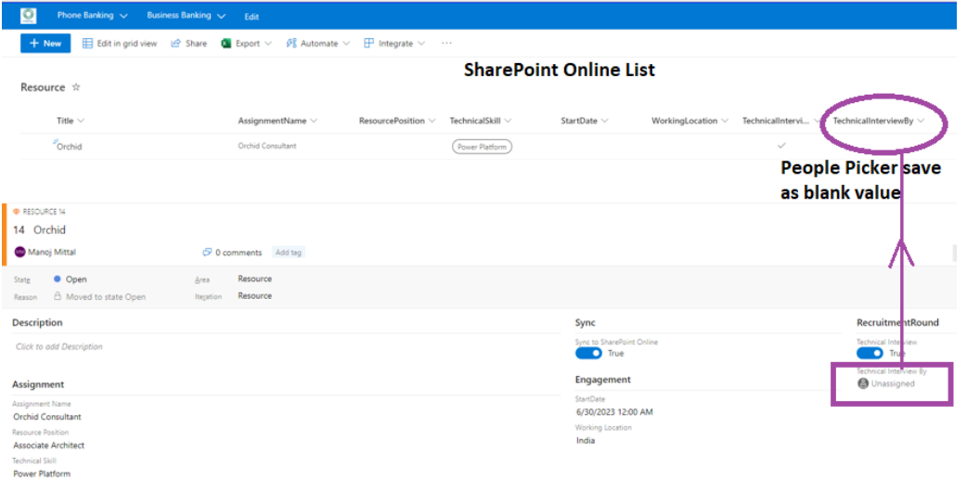Click the StartDate field 6/30/2023
Screen dimensions: 980x481
(x=614, y=411)
